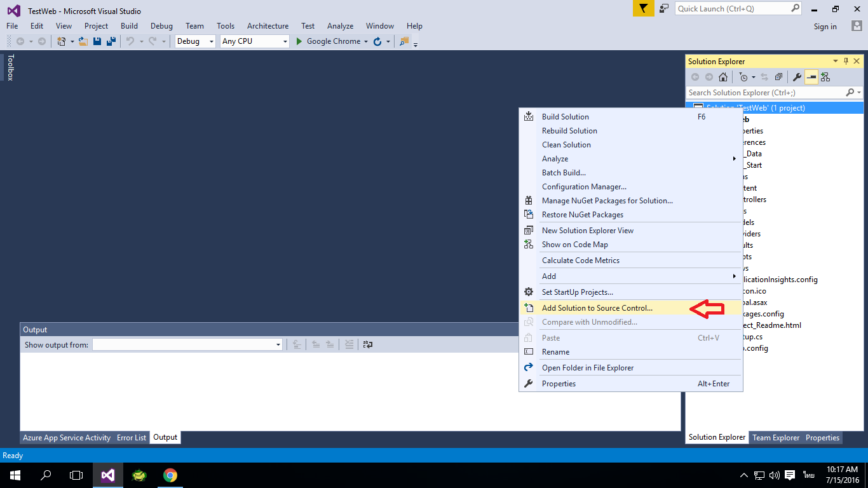Click Clear All icon in Output panel

(x=349, y=344)
